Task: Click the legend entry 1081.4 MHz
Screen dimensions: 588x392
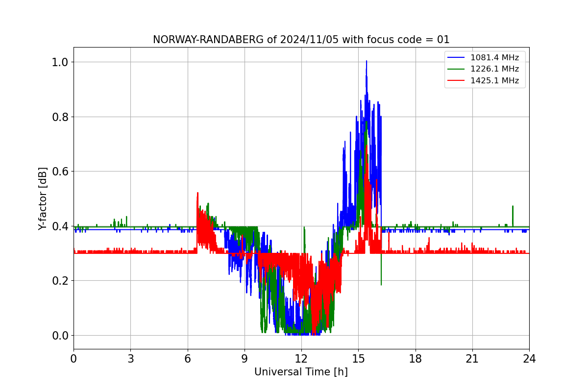Action: pos(494,58)
